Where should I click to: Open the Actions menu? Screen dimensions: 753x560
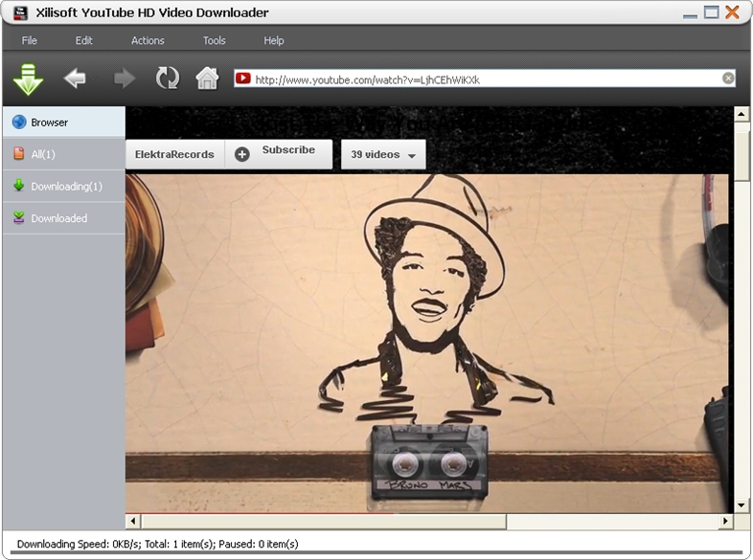(148, 40)
